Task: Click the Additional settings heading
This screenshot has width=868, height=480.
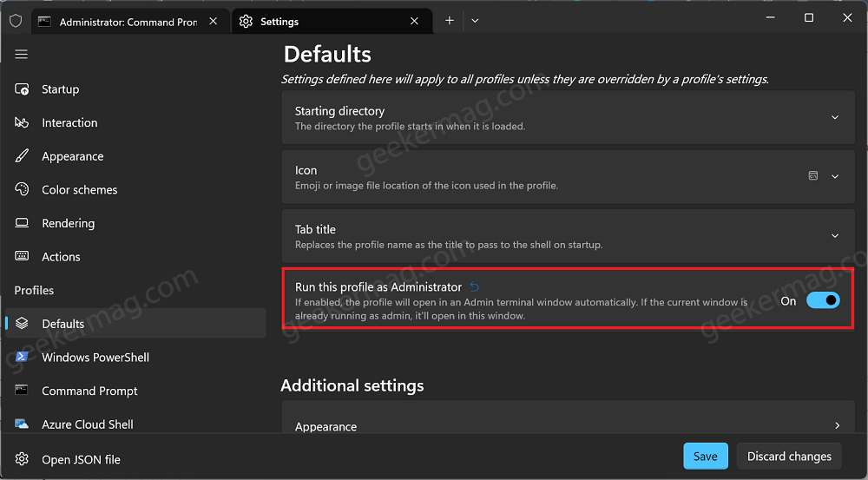Action: click(352, 385)
